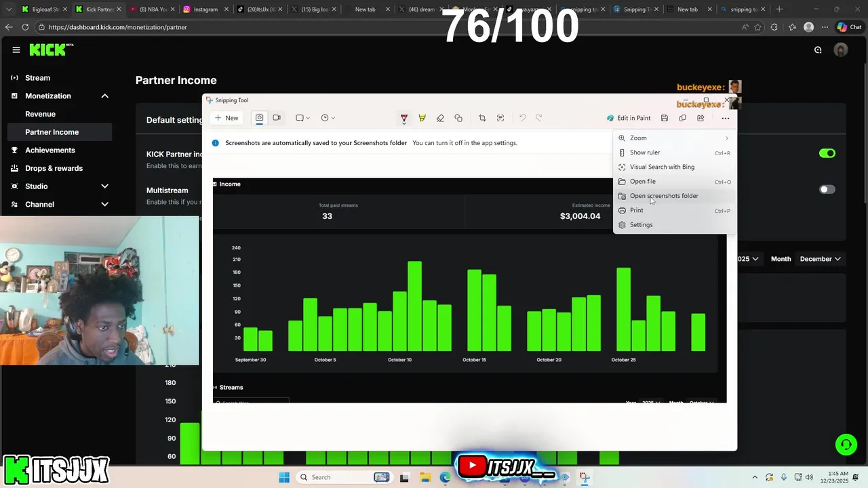The width and height of the screenshot is (868, 488).
Task: Open File Explorer from the taskbar
Action: (x=425, y=477)
